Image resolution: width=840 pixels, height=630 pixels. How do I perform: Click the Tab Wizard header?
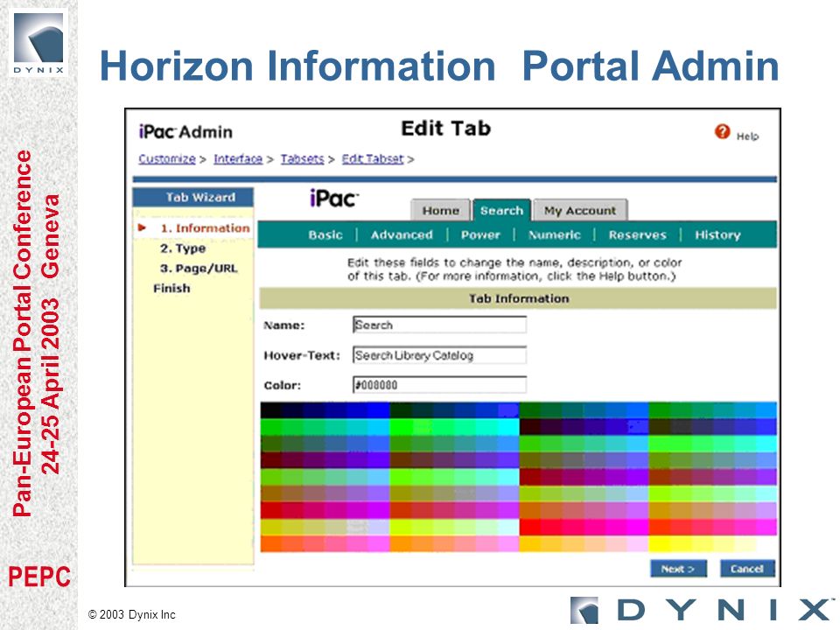pos(193,197)
